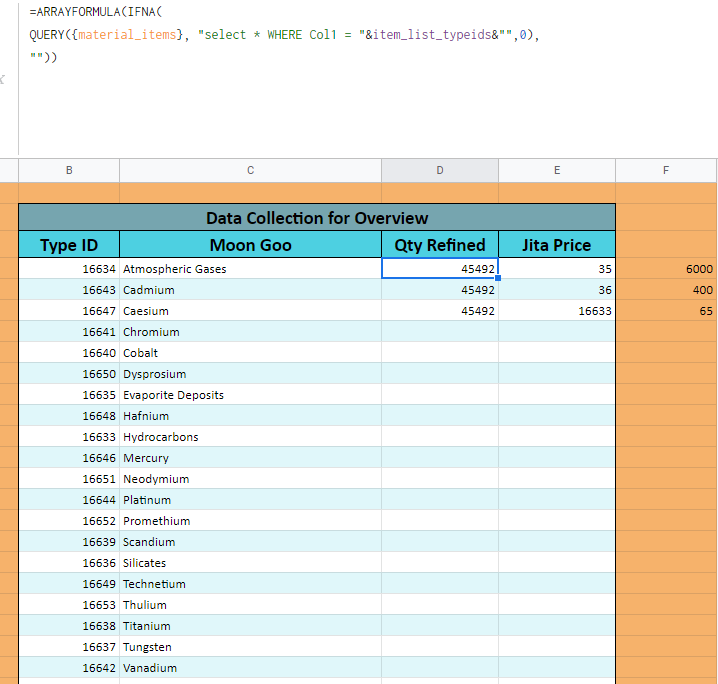Select the 'Dysprosium' cell
This screenshot has width=718, height=684.
[250, 374]
